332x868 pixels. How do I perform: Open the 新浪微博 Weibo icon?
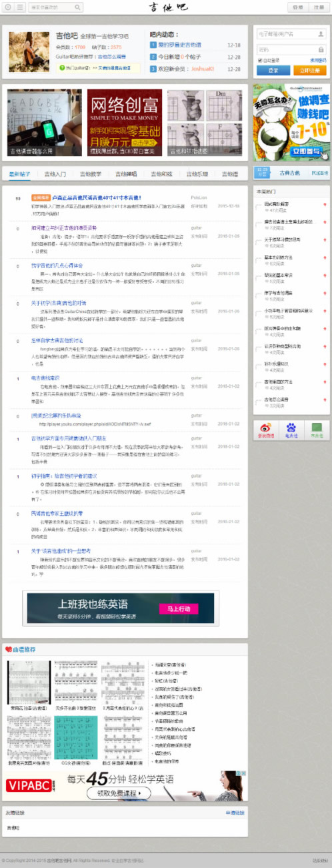(266, 429)
